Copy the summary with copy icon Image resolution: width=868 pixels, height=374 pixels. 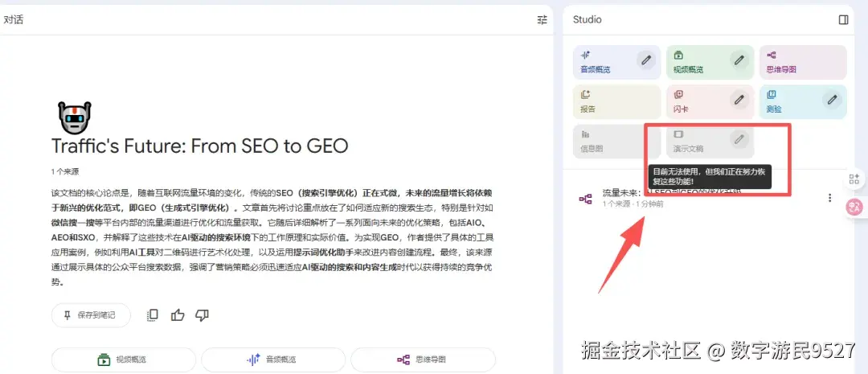[x=152, y=315]
